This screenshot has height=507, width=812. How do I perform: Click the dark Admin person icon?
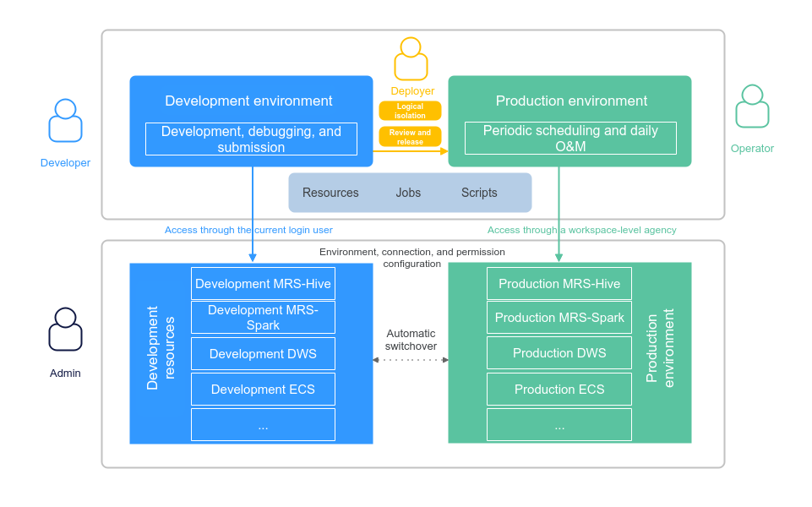tap(65, 330)
